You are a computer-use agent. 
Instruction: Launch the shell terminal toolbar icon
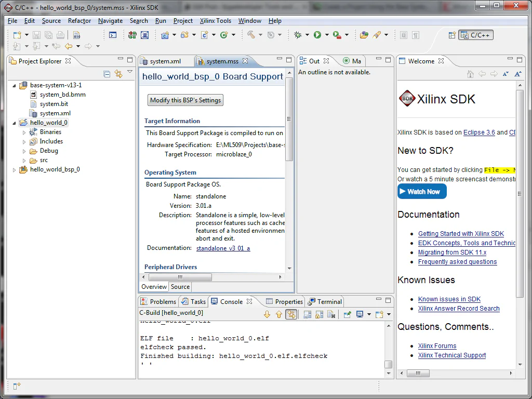[x=113, y=35]
